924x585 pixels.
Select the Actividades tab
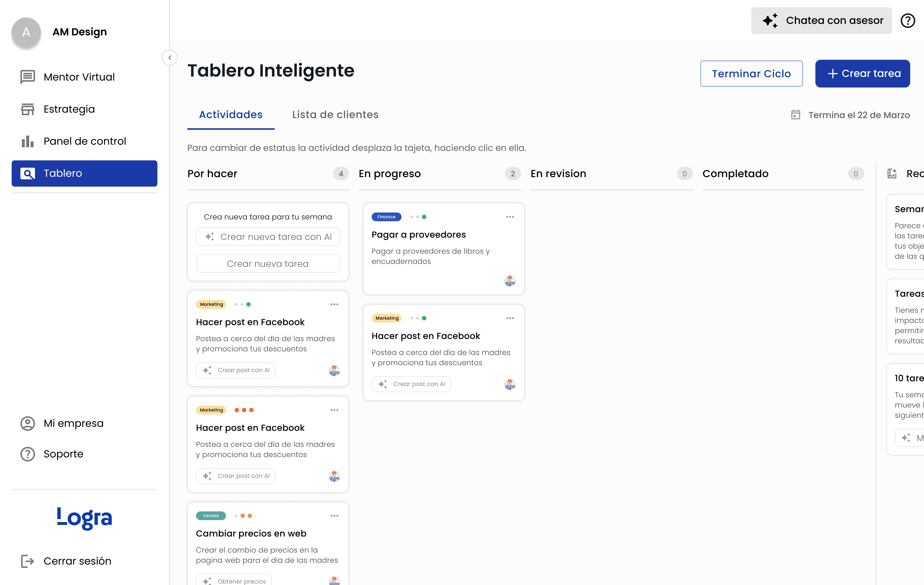231,115
